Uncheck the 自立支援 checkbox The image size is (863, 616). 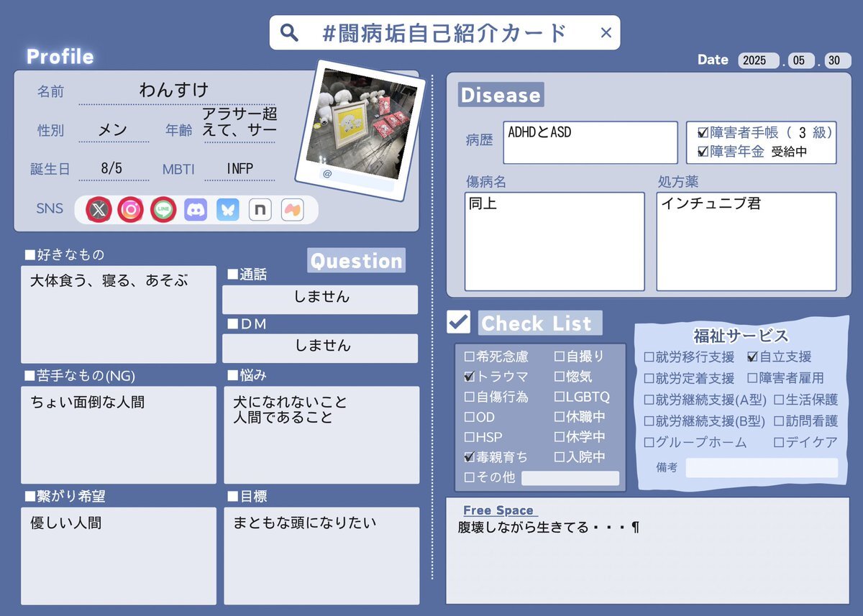pos(752,357)
